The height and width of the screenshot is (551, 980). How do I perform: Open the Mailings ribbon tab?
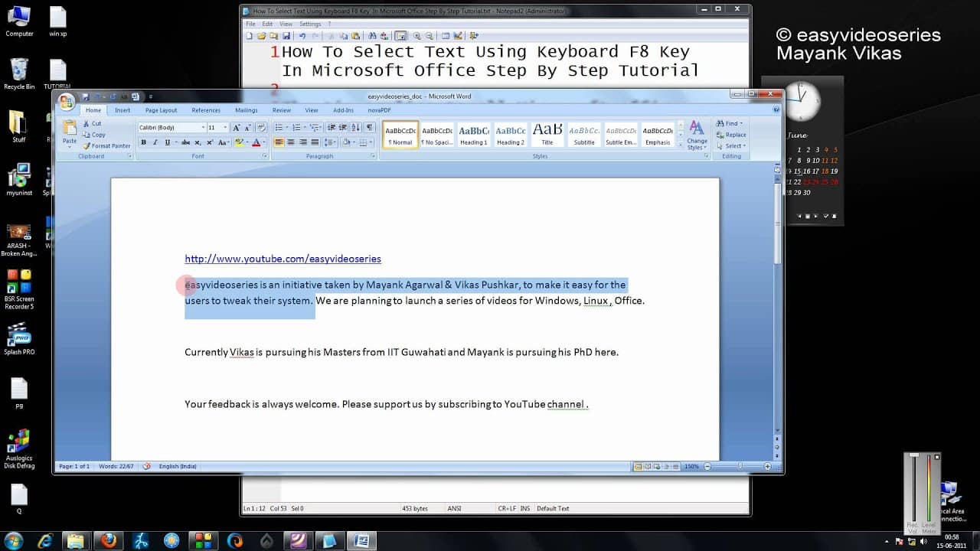(247, 110)
